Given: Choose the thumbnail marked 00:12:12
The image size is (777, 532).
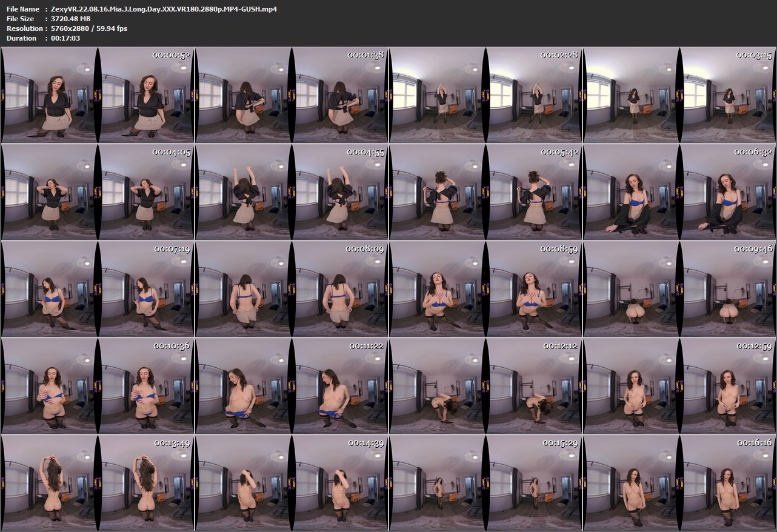Looking at the screenshot, I should tap(485, 386).
